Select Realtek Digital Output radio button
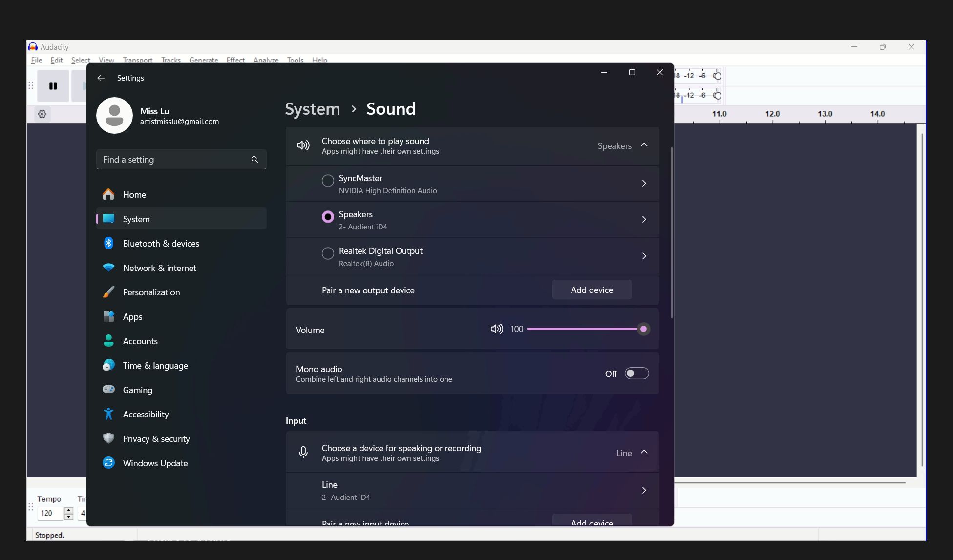This screenshot has width=953, height=560. 328,253
